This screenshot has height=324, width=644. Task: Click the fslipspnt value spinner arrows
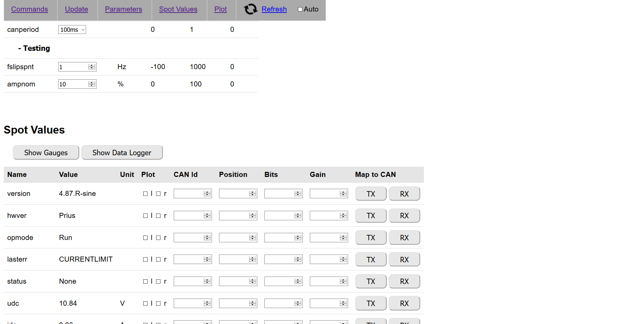pos(92,67)
